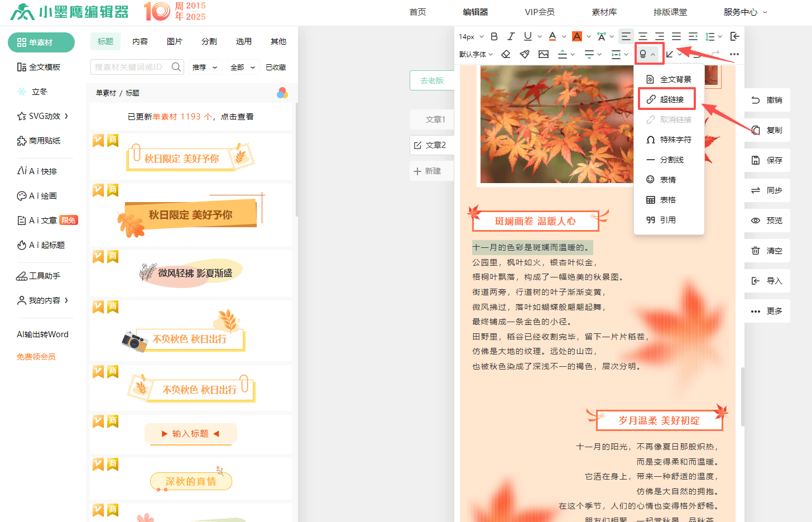Select the format painter brush icon
This screenshot has width=812, height=522.
click(524, 54)
